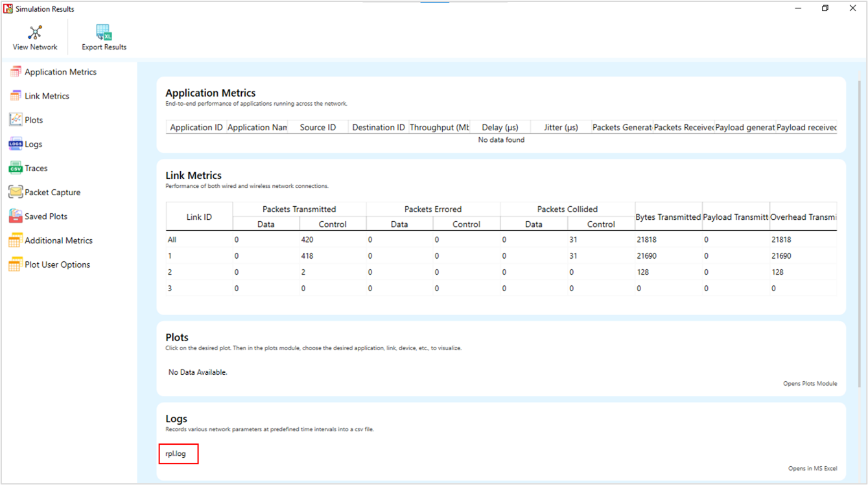Open Plot User Options in sidebar
The width and height of the screenshot is (868, 485).
click(57, 265)
